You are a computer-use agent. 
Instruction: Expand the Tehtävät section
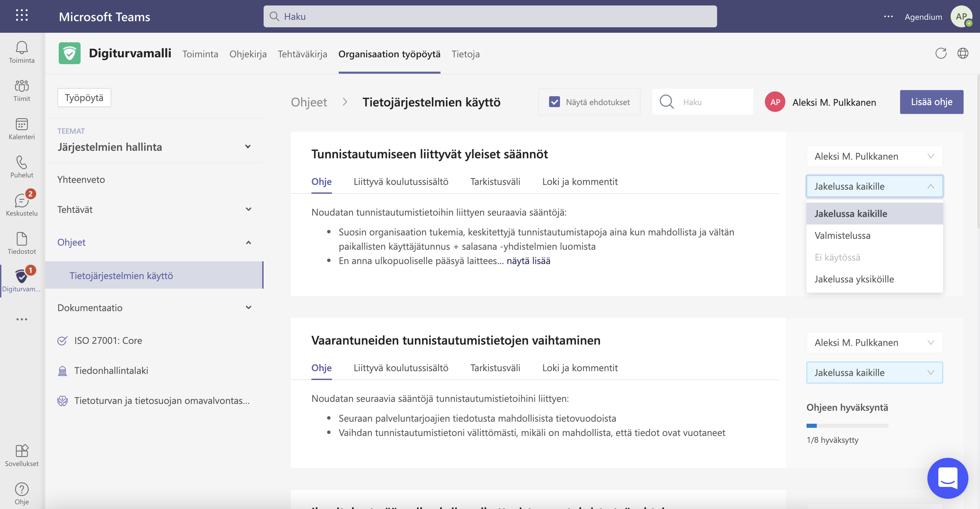[249, 209]
